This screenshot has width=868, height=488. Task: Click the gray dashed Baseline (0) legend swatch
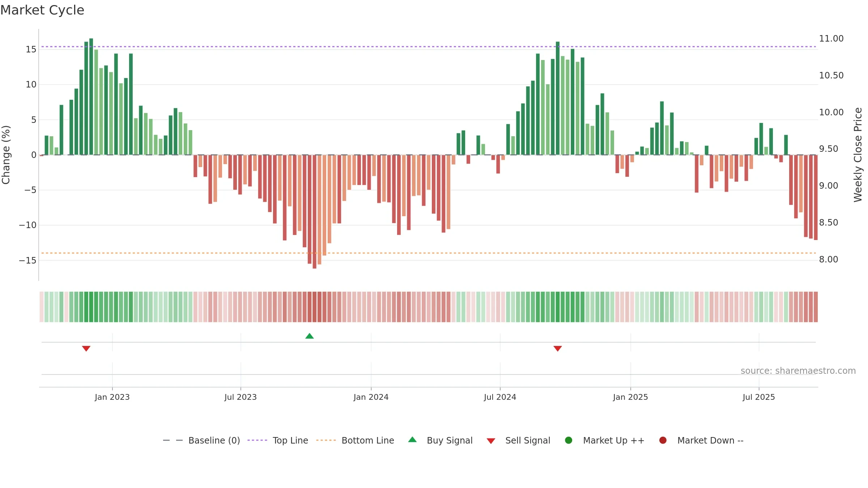tap(173, 440)
